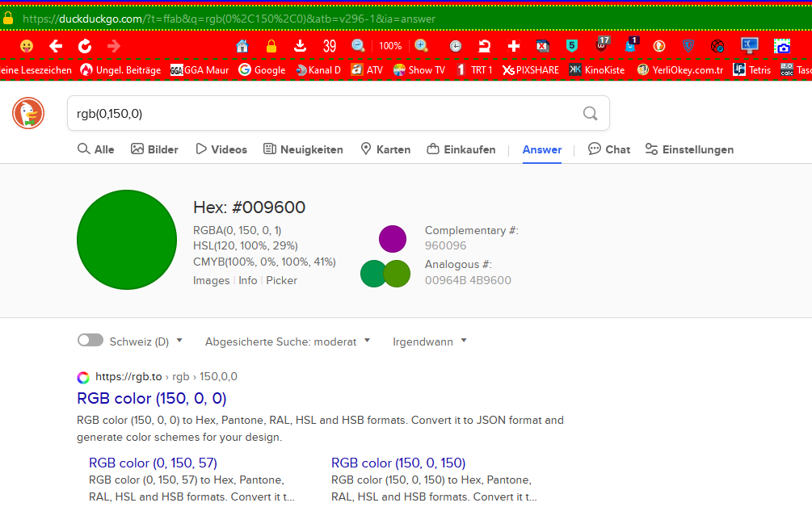Open the Einstellungen menu
The width and height of the screenshot is (812, 507).
689,149
